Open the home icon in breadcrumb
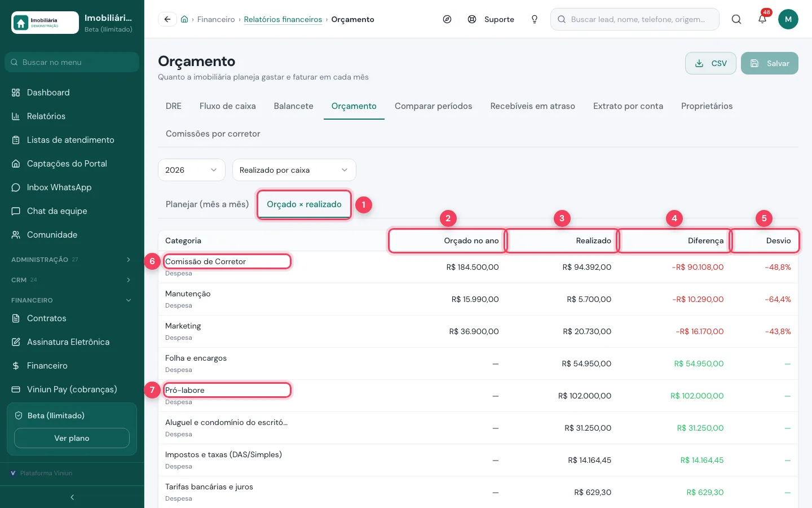 (184, 19)
